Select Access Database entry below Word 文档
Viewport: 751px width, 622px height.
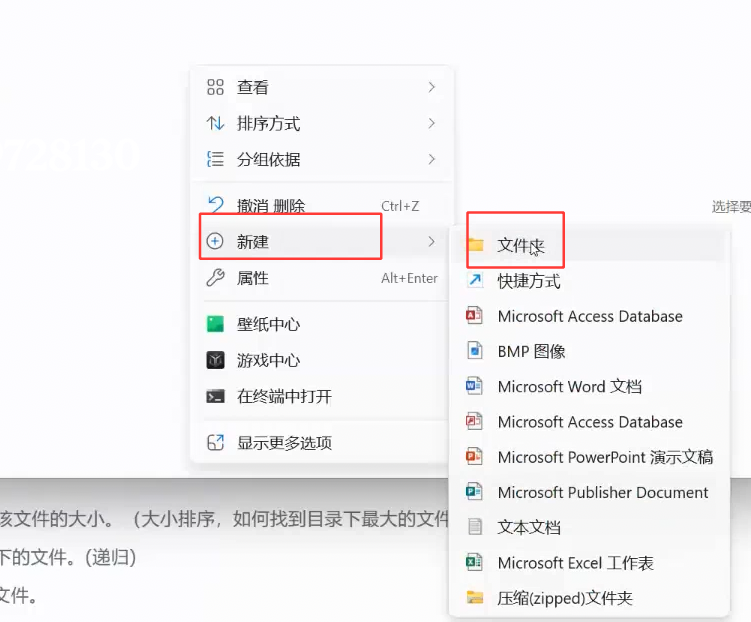pos(590,422)
